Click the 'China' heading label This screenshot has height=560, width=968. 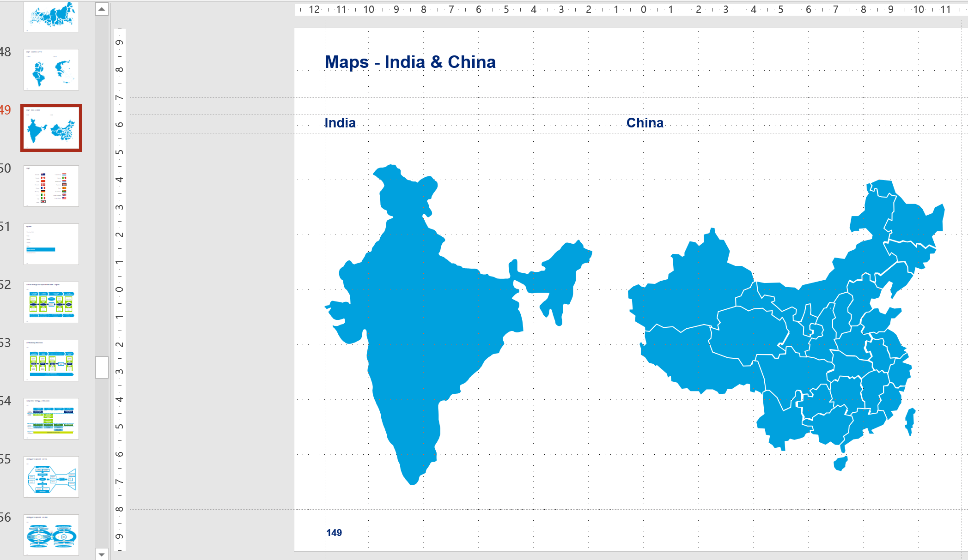coord(645,123)
